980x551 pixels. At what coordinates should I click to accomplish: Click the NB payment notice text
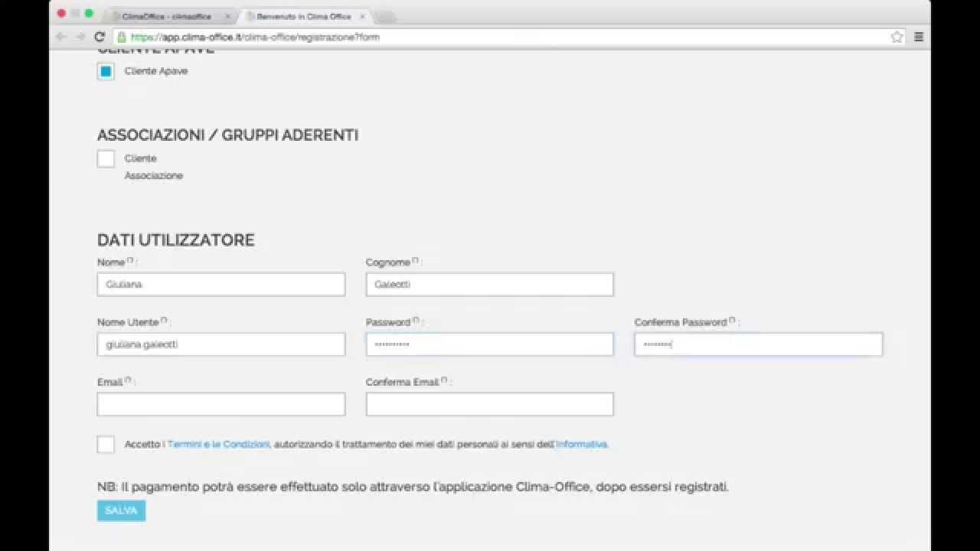(413, 487)
